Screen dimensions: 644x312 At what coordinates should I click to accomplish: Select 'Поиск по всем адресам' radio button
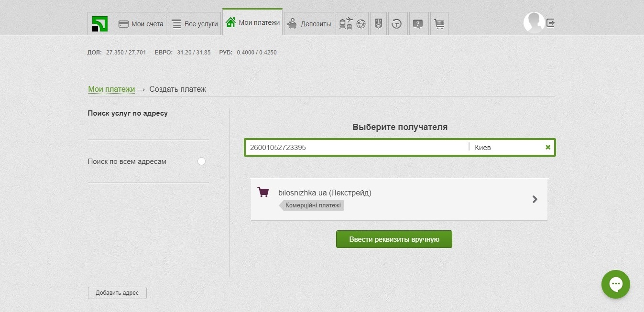coord(201,161)
